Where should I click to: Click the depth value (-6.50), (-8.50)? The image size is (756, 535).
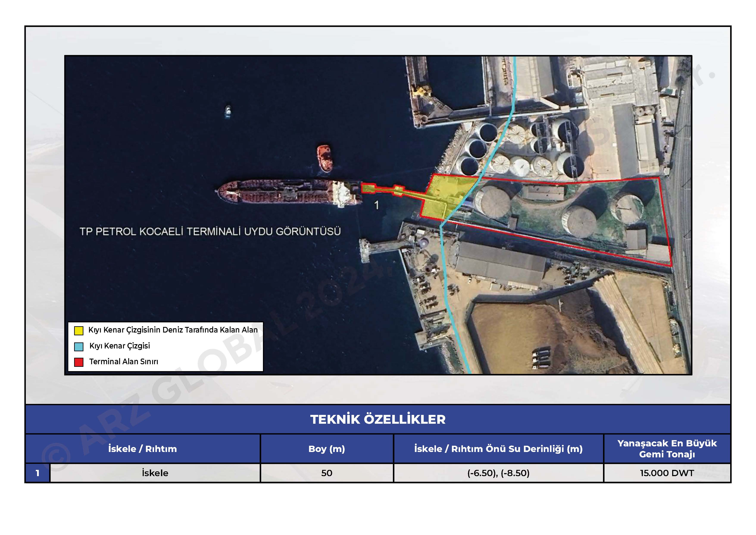point(498,473)
